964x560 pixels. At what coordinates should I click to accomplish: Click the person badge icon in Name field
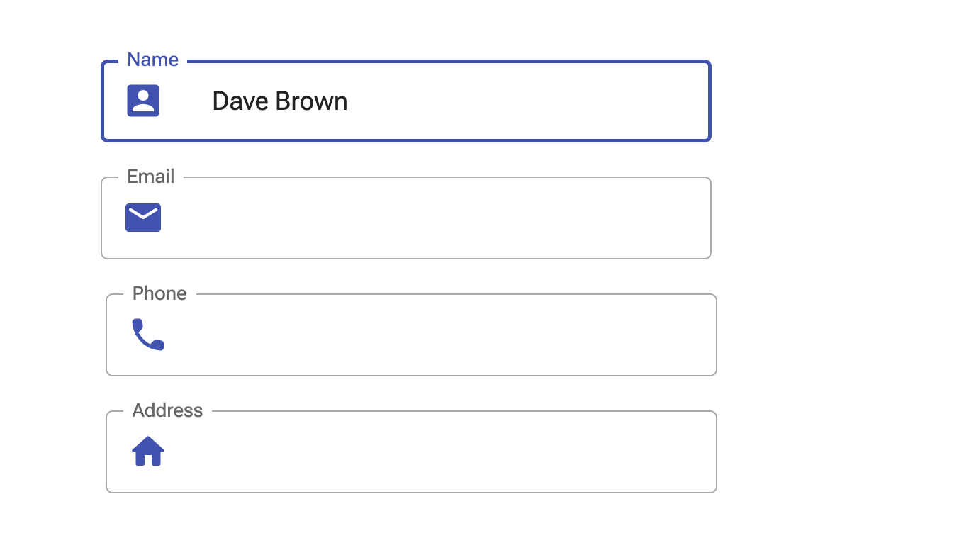point(143,101)
